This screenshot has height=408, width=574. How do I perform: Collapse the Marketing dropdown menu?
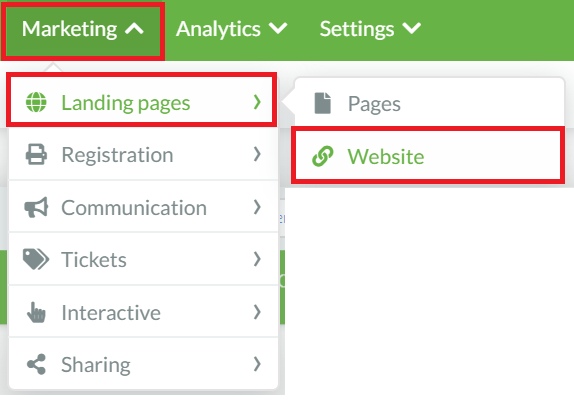coord(83,29)
